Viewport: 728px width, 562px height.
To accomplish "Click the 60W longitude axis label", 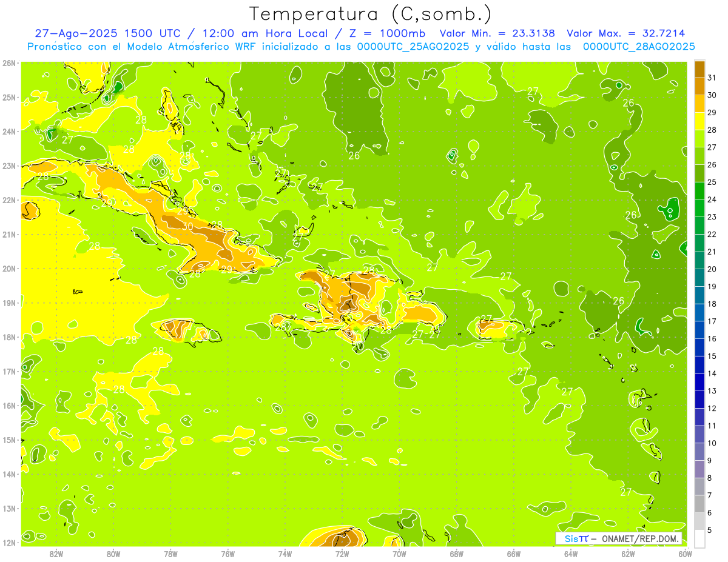I will pyautogui.click(x=686, y=554).
